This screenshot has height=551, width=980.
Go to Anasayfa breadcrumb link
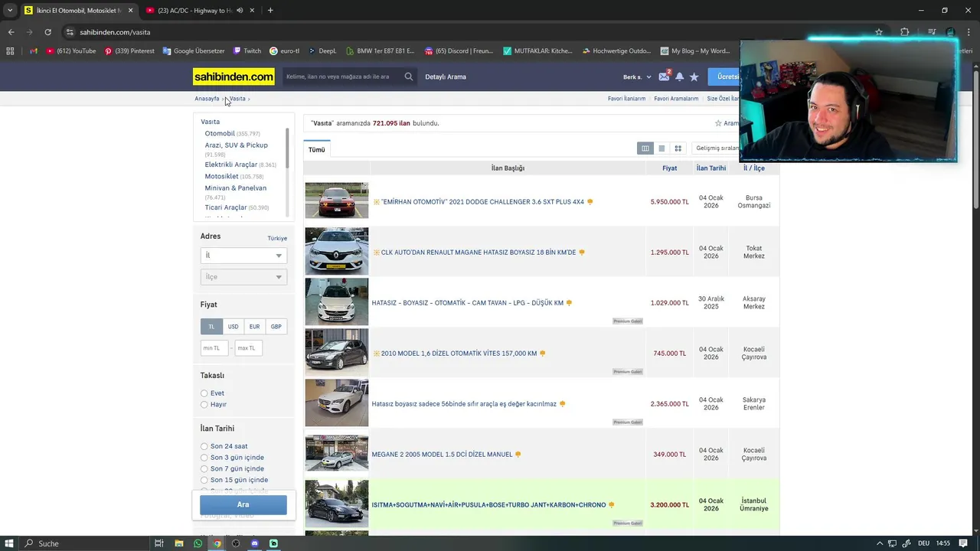207,99
